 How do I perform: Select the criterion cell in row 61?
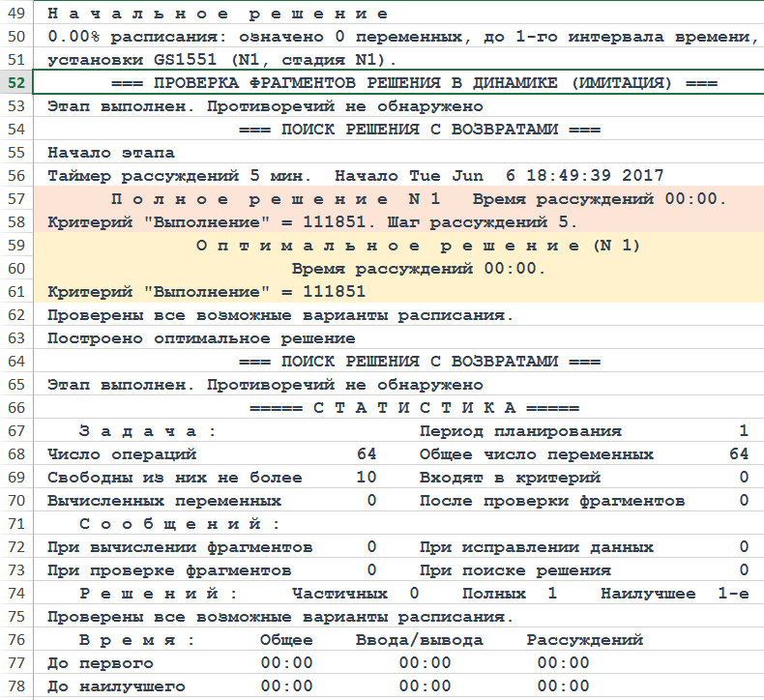(206, 292)
